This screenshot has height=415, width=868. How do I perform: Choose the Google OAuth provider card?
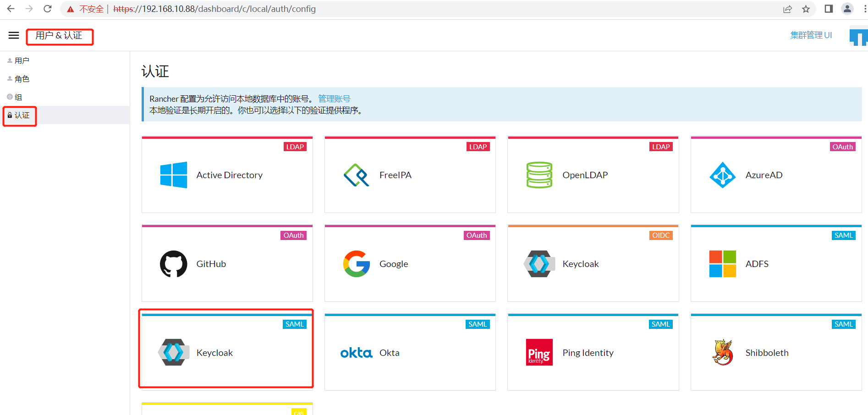tap(410, 263)
